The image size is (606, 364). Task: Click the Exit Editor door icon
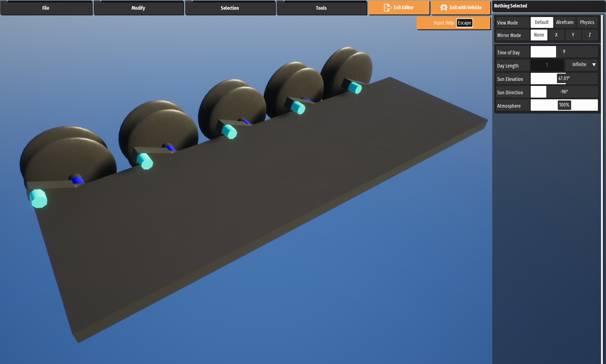coord(388,8)
